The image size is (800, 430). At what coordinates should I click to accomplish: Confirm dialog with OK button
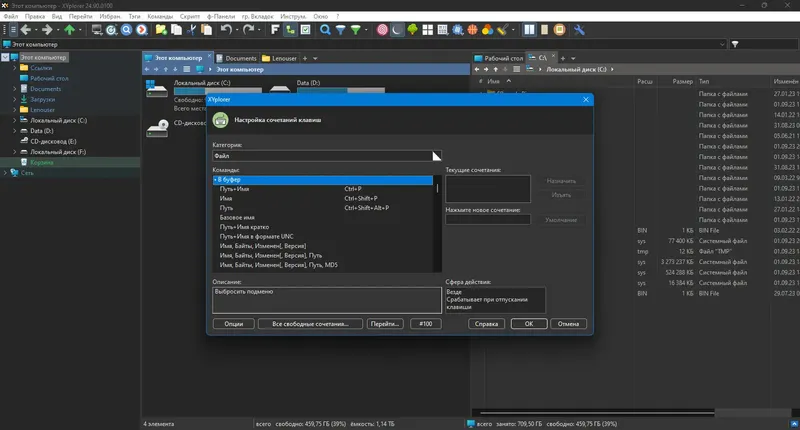coord(529,324)
